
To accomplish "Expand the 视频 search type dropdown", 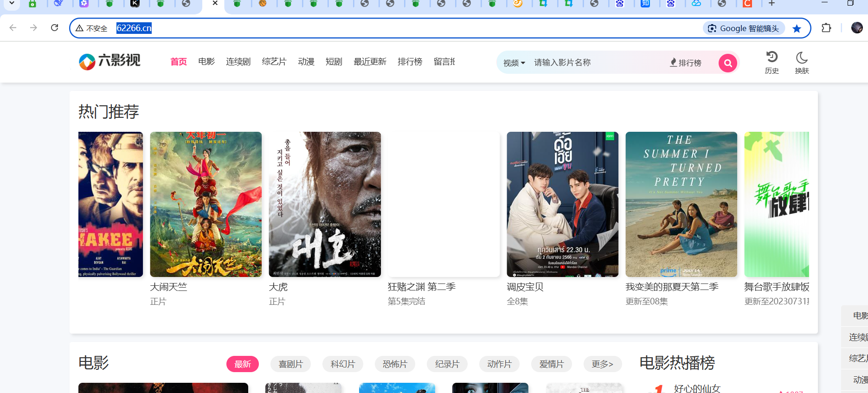I will tap(514, 63).
